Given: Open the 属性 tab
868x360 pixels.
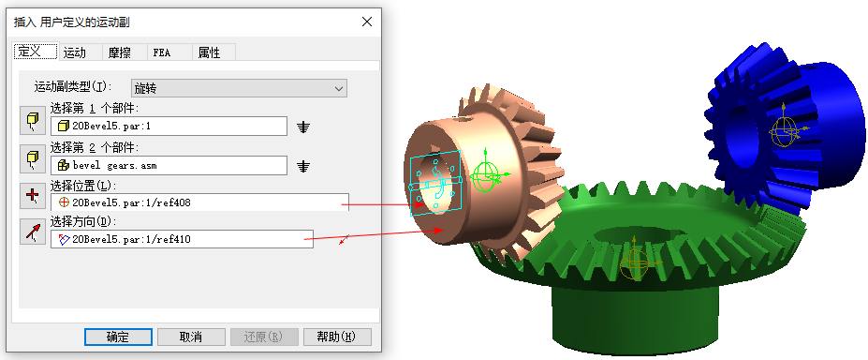Looking at the screenshot, I should tap(209, 52).
